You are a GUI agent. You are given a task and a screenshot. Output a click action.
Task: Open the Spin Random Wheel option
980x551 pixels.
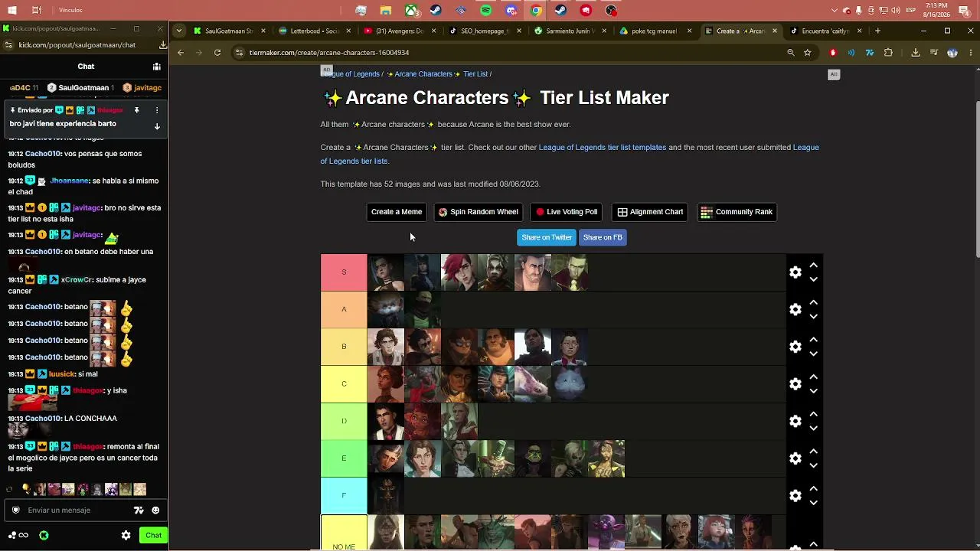click(478, 212)
